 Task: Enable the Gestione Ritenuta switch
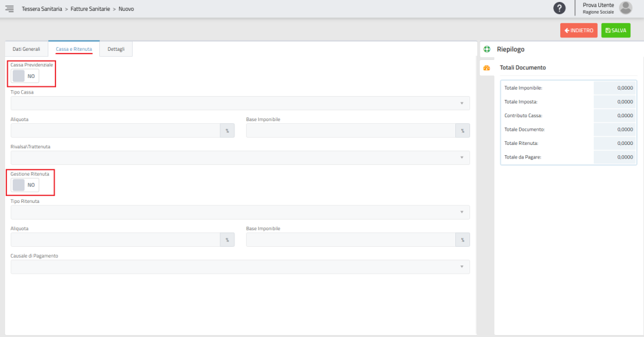tap(25, 185)
